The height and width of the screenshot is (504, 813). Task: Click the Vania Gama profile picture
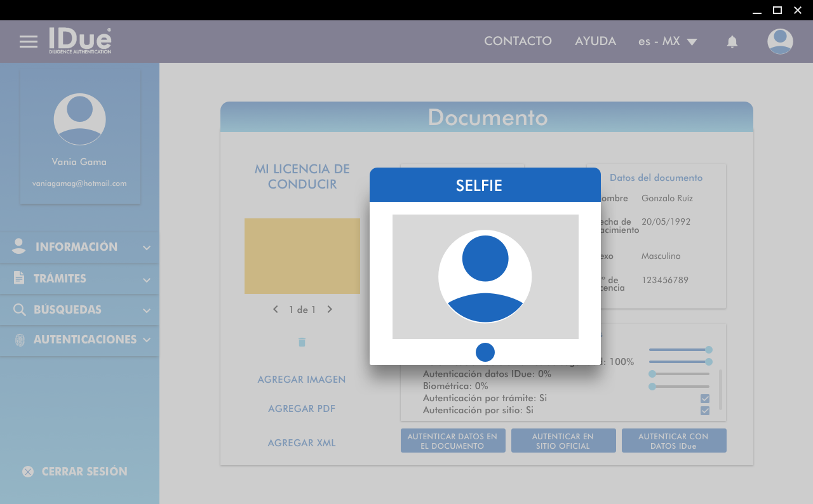click(79, 119)
